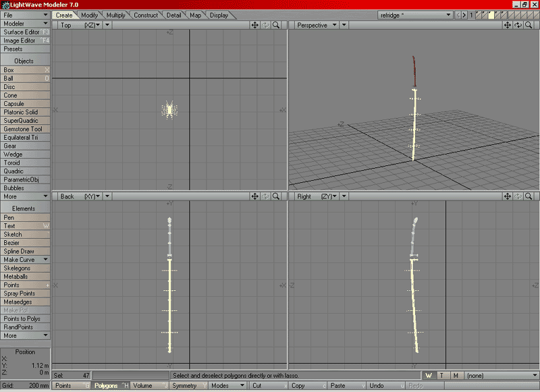Switch to the Map tab
This screenshot has height=392, width=540.
(196, 15)
